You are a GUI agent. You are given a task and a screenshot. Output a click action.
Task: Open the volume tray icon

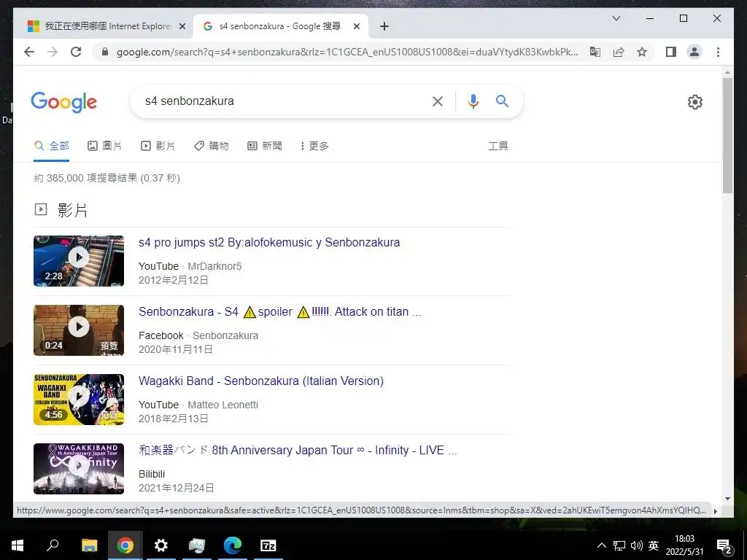636,545
